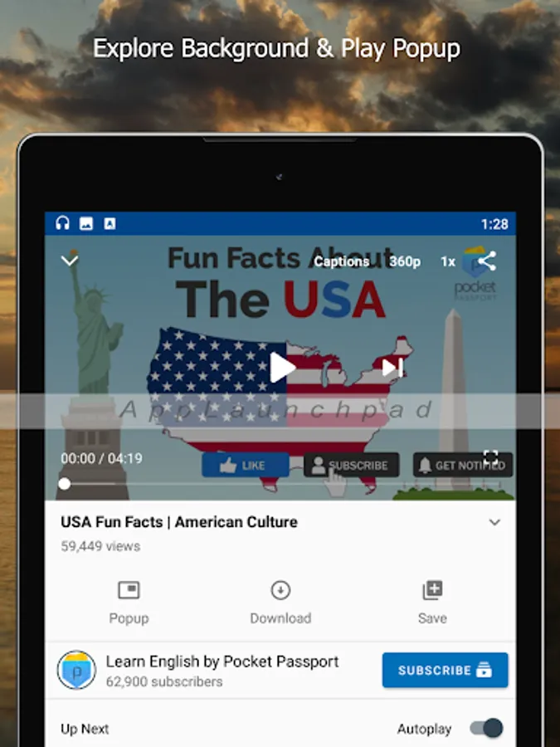Expand the video description chevron

494,522
